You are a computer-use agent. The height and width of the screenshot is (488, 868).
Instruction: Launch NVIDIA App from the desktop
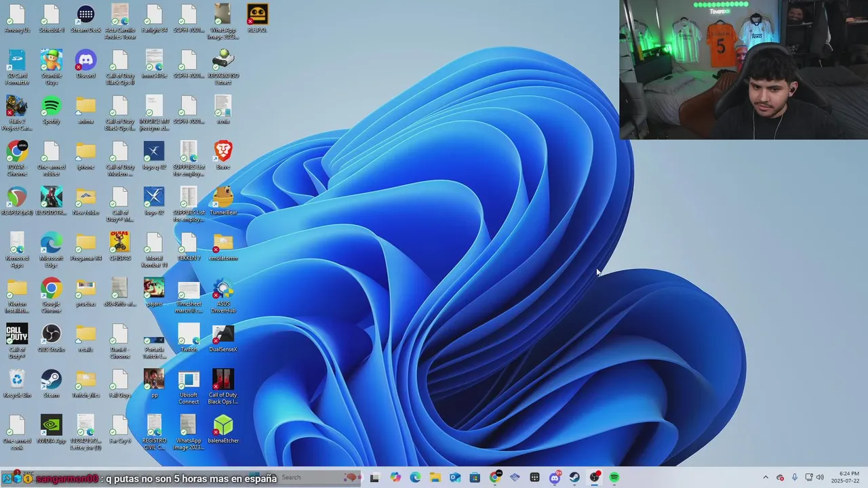pyautogui.click(x=52, y=430)
